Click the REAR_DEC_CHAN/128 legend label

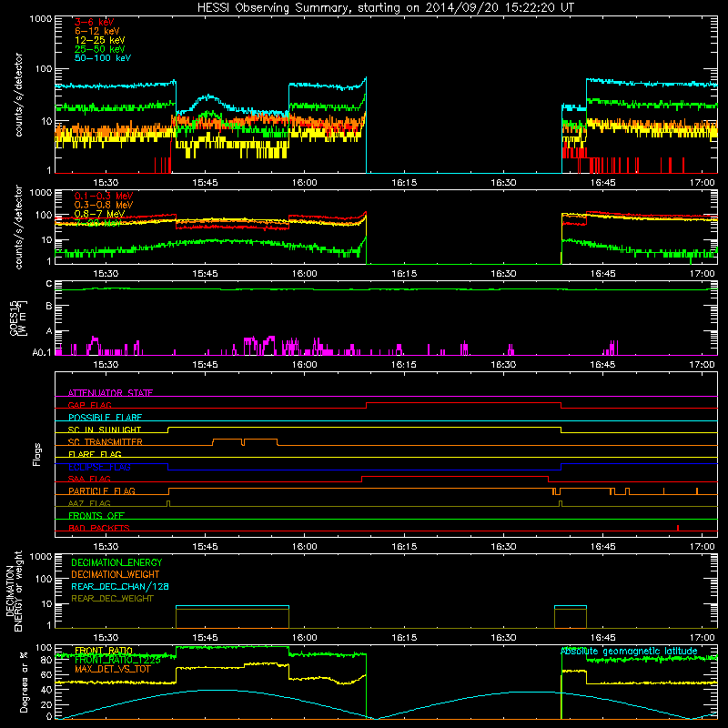coord(120,586)
